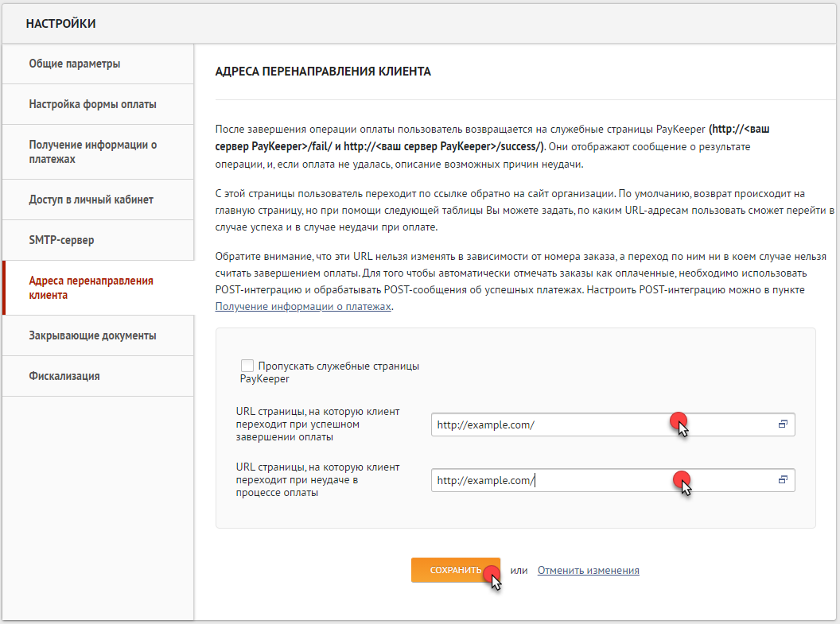Follow the inline Получение информации о платежах link
840x624 pixels.
303,306
